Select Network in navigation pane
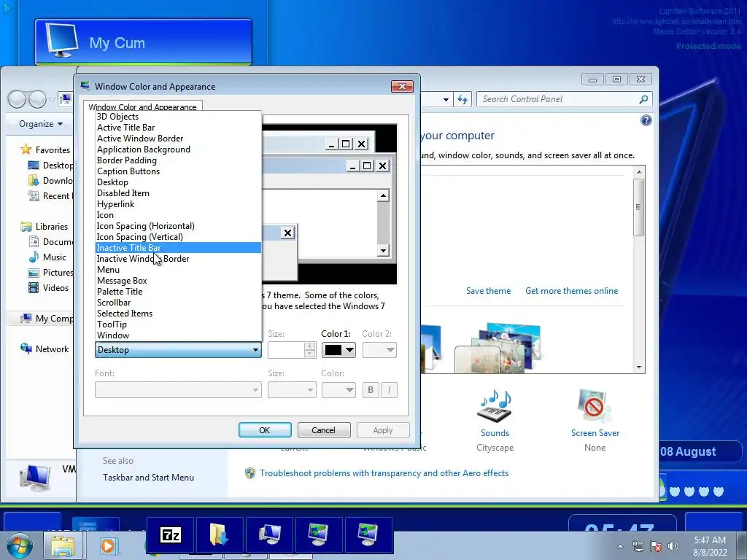The height and width of the screenshot is (560, 747). (x=44, y=349)
